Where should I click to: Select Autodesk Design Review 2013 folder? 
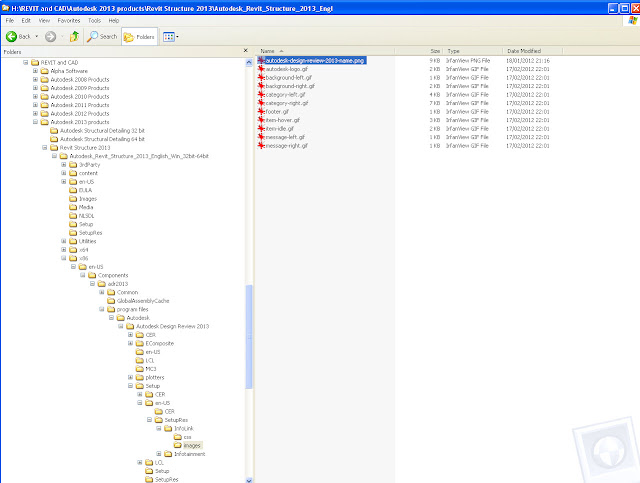pos(172,327)
